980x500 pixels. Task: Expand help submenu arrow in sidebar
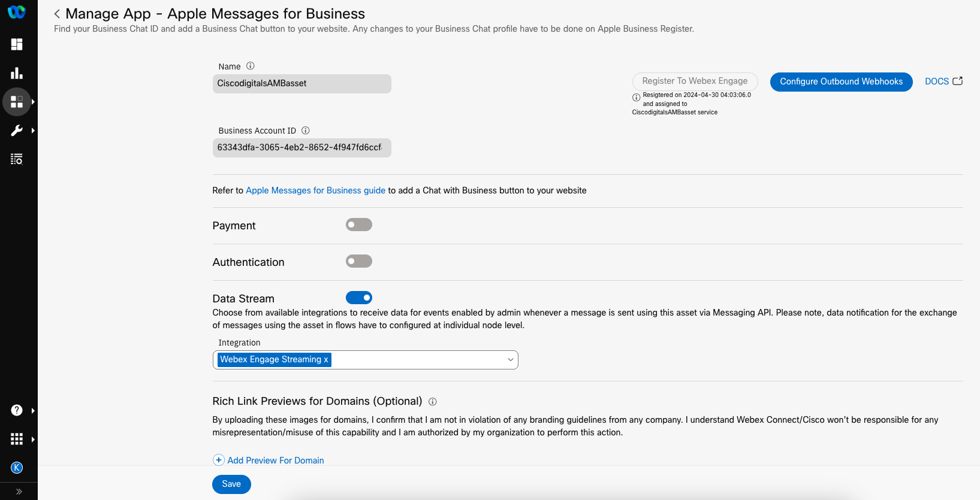pyautogui.click(x=33, y=410)
